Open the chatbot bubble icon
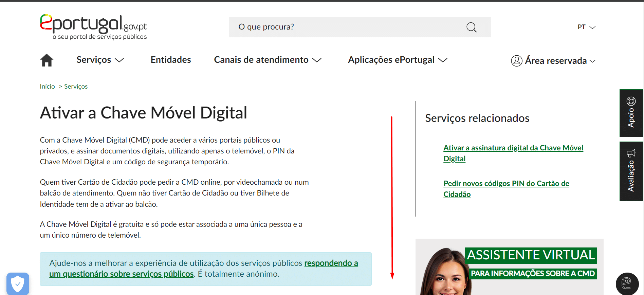Image resolution: width=644 pixels, height=295 pixels. [627, 284]
